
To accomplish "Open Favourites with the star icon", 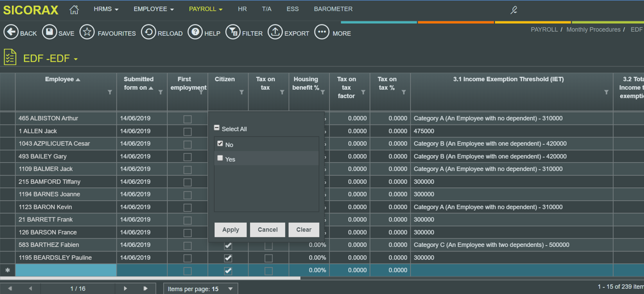I will tap(87, 32).
